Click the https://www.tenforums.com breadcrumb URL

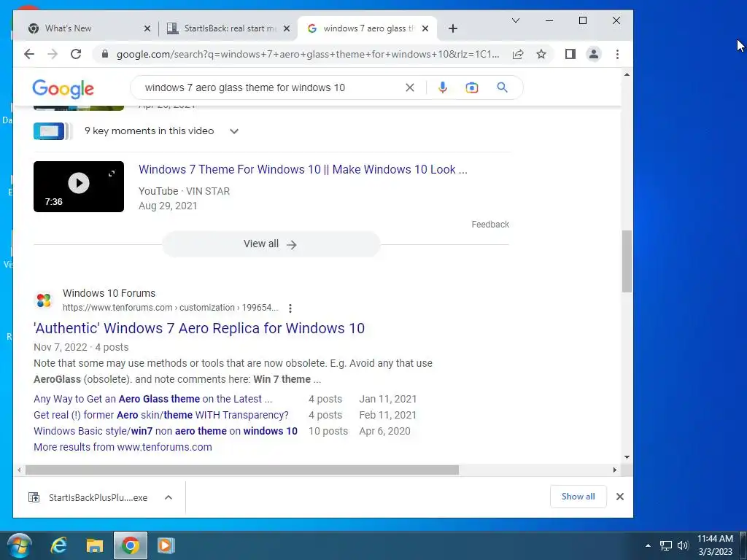click(x=170, y=308)
